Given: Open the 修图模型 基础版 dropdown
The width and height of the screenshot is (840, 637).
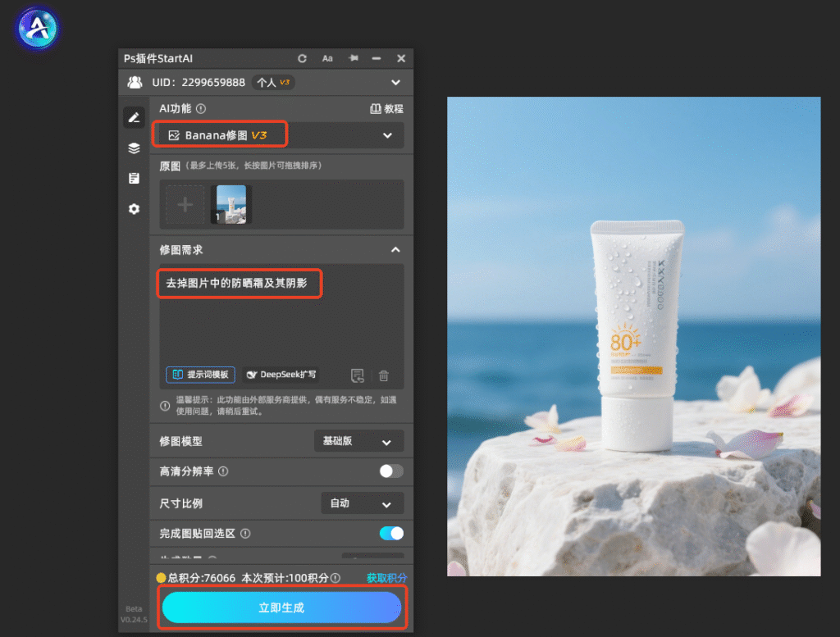Looking at the screenshot, I should pos(358,442).
